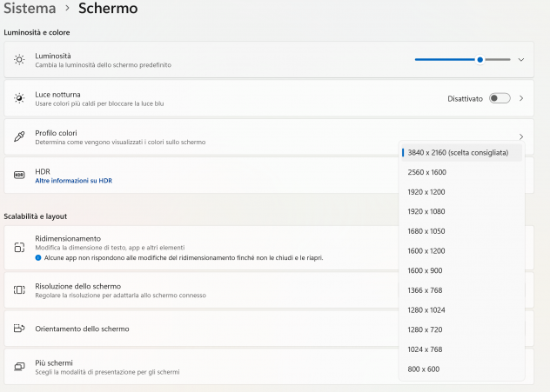
Task: Click the Più schermi icon
Action: pos(19,367)
